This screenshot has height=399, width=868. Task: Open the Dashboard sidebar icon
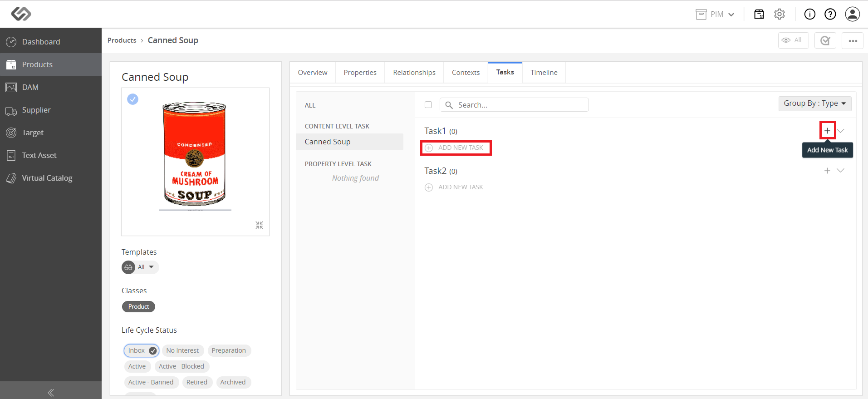[x=11, y=42]
